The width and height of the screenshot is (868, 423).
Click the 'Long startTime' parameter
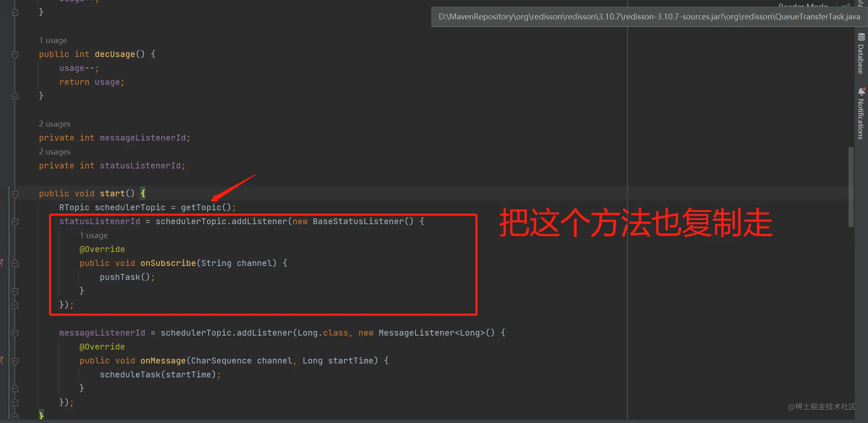click(x=338, y=361)
